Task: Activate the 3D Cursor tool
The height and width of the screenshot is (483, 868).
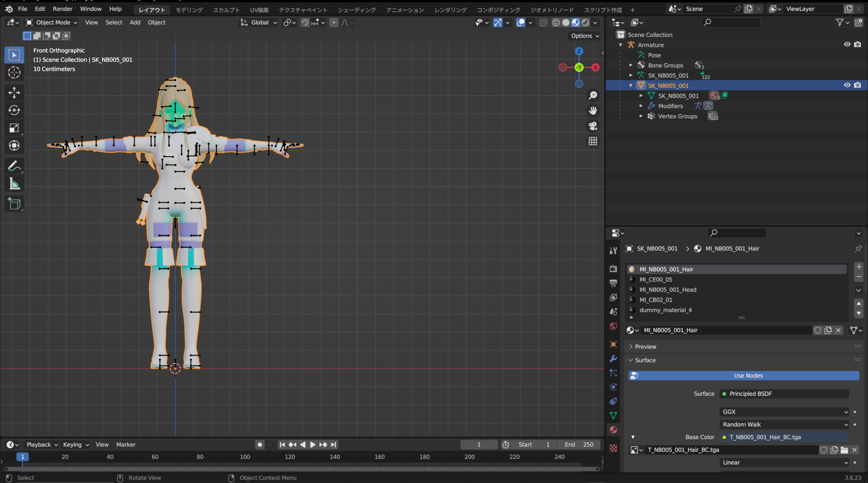Action: click(x=14, y=72)
